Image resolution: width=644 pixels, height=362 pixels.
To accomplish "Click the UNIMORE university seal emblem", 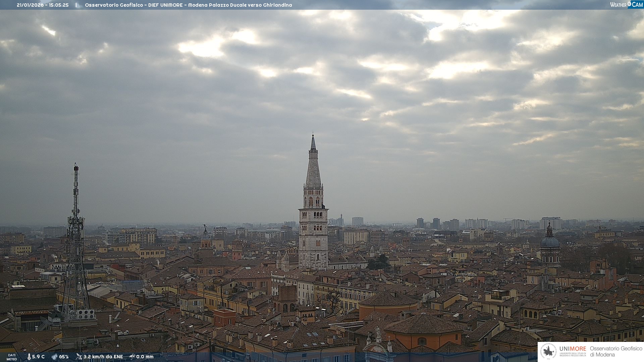I will click(548, 352).
